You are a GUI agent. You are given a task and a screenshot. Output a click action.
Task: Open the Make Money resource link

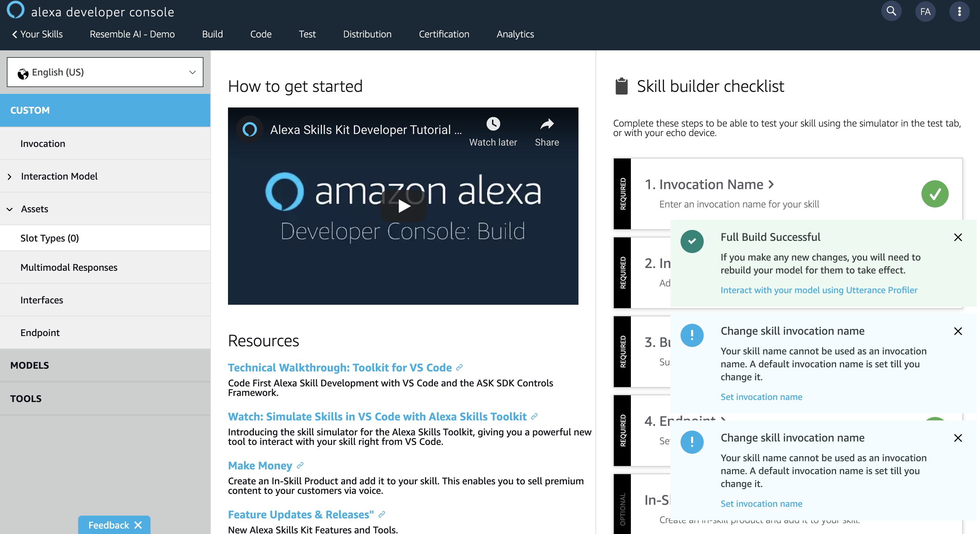coord(260,466)
